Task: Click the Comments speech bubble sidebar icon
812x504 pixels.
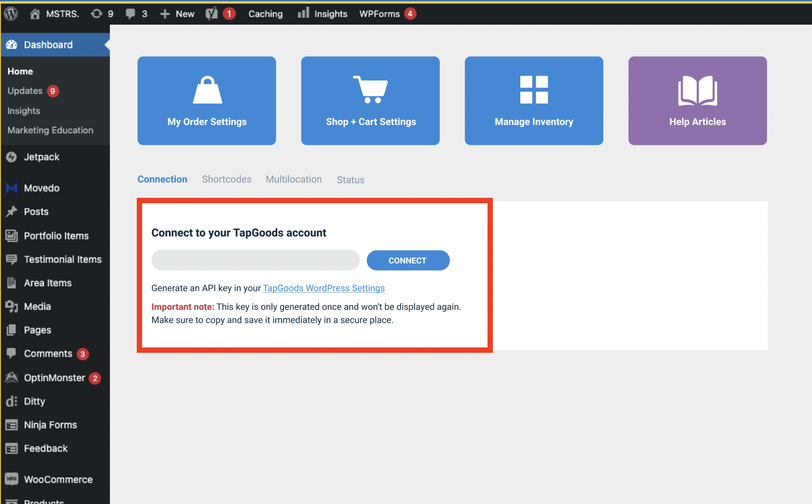Action: click(x=11, y=353)
